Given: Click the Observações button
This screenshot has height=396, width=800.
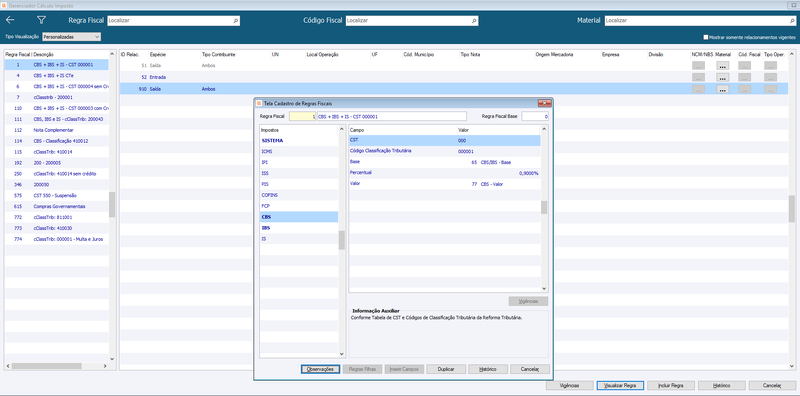Looking at the screenshot, I should pos(320,369).
